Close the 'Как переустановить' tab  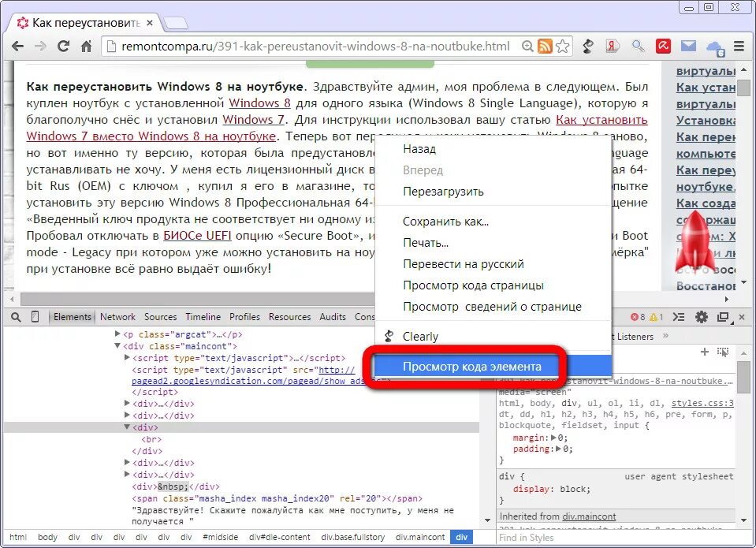pyautogui.click(x=150, y=23)
